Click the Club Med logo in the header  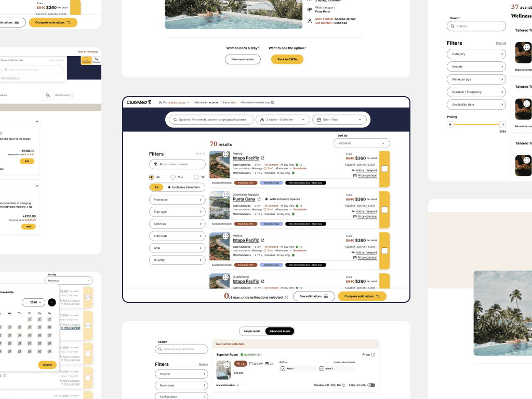coord(139,102)
